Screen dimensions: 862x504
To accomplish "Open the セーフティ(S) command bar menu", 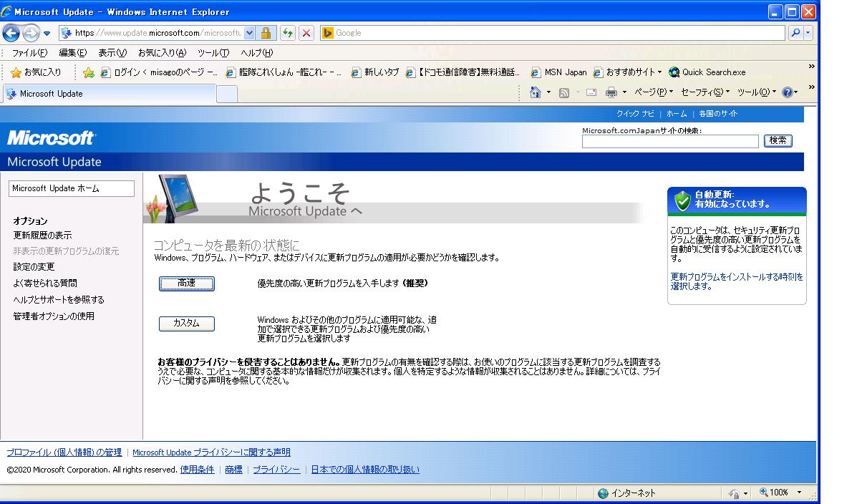I will tap(705, 92).
